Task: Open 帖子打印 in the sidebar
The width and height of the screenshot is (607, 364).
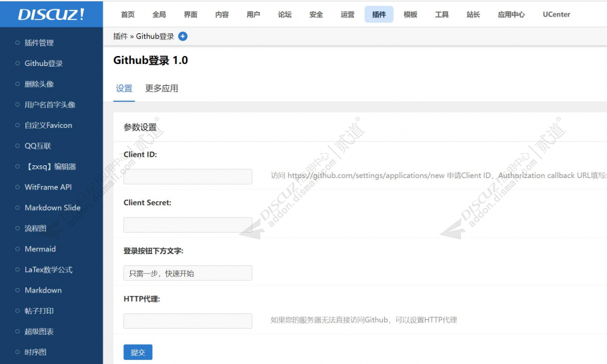Action: [x=39, y=311]
